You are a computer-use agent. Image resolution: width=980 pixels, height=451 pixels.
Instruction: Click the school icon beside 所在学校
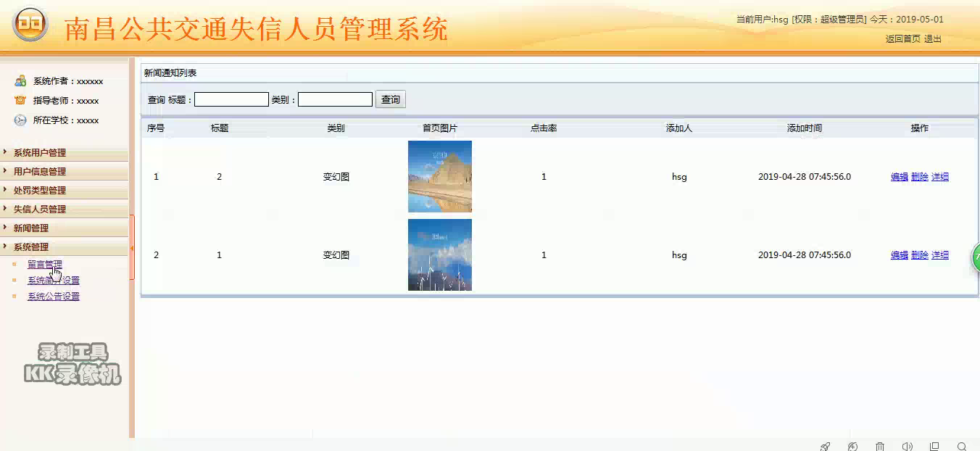(20, 120)
